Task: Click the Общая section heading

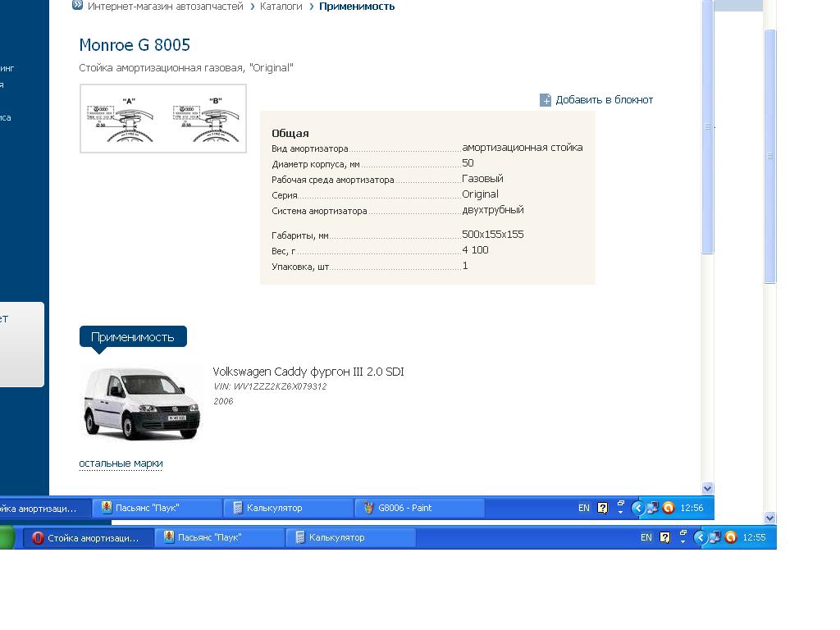Action: [290, 133]
